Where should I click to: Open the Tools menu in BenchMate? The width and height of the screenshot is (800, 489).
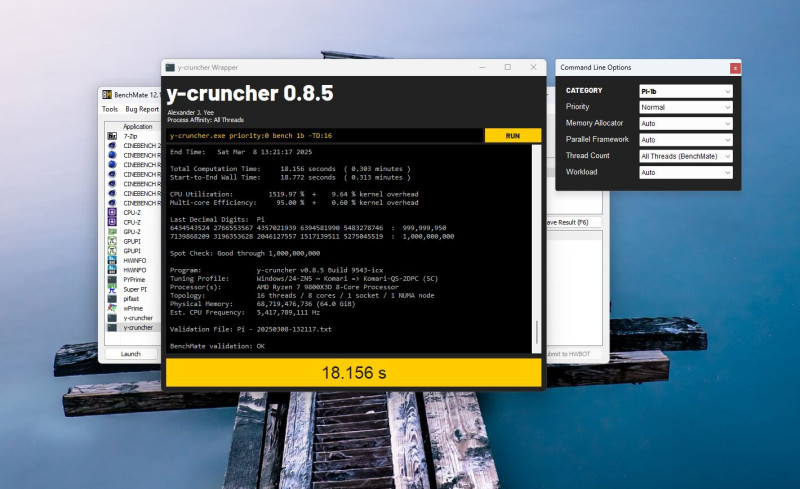(x=110, y=109)
